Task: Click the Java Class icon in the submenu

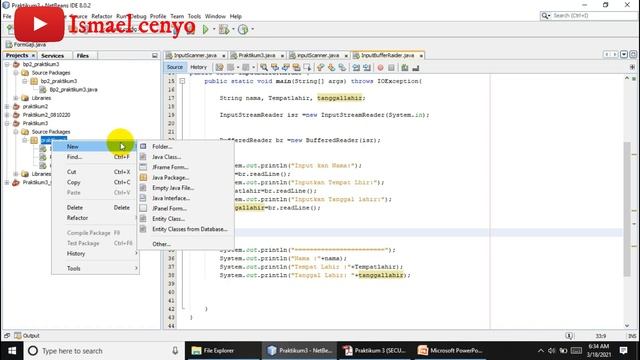Action: tap(143, 157)
